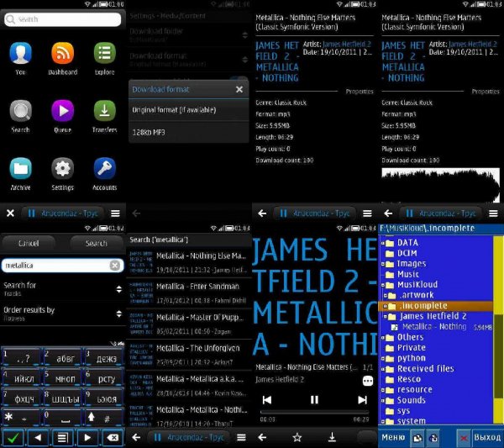Open result Metallica - Enter Sandman
The width and height of the screenshot is (504, 448).
pyautogui.click(x=189, y=293)
